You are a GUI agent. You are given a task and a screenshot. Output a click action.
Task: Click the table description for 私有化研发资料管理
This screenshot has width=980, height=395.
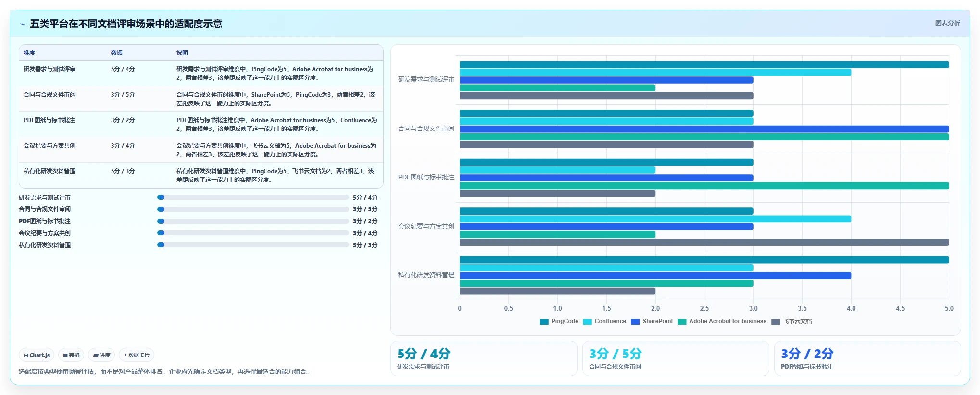pos(276,176)
